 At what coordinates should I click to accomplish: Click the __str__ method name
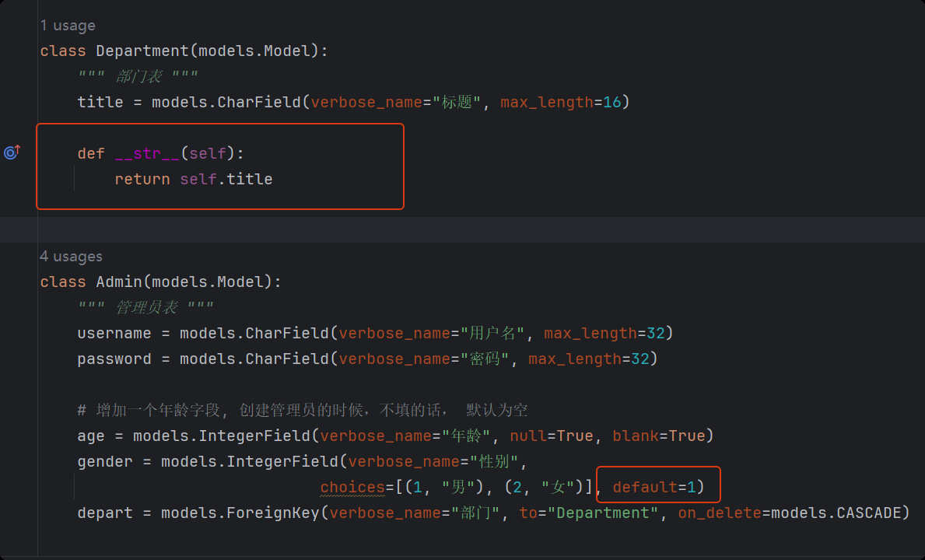(147, 153)
